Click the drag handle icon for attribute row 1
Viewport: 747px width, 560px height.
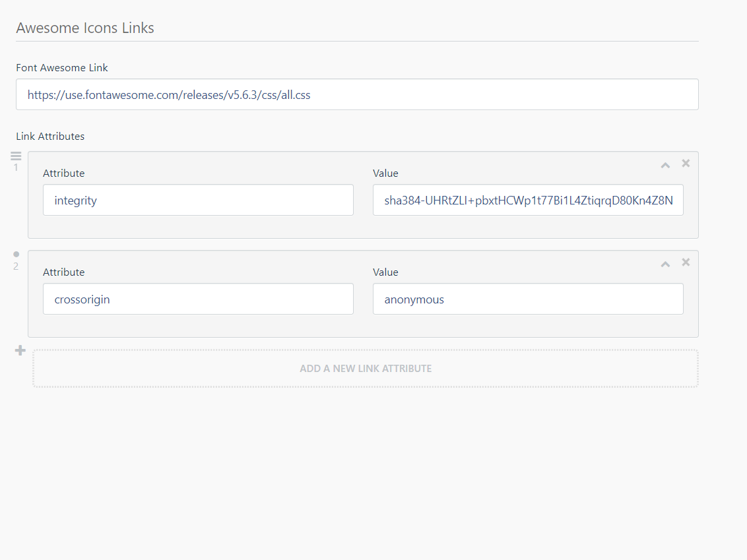pos(16,156)
